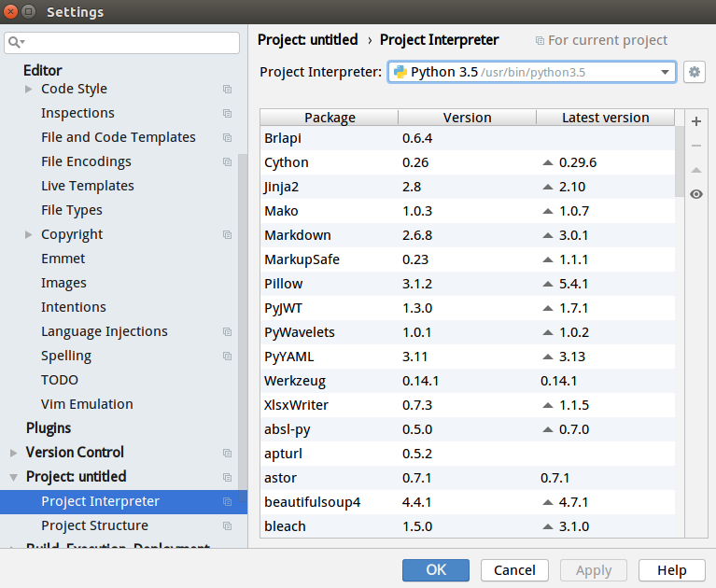Click the uninstall package minus icon
Viewport: 716px width, 588px height.
pyautogui.click(x=696, y=146)
